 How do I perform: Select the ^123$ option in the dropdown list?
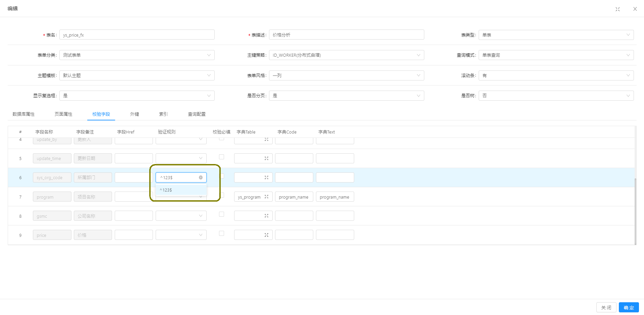coord(181,190)
